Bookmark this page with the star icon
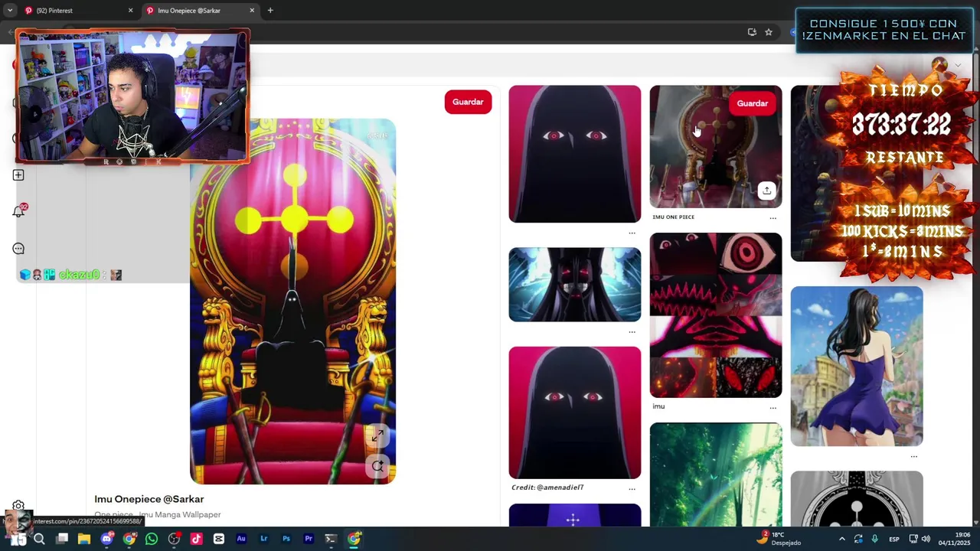Viewport: 980px width, 551px height. click(x=769, y=32)
